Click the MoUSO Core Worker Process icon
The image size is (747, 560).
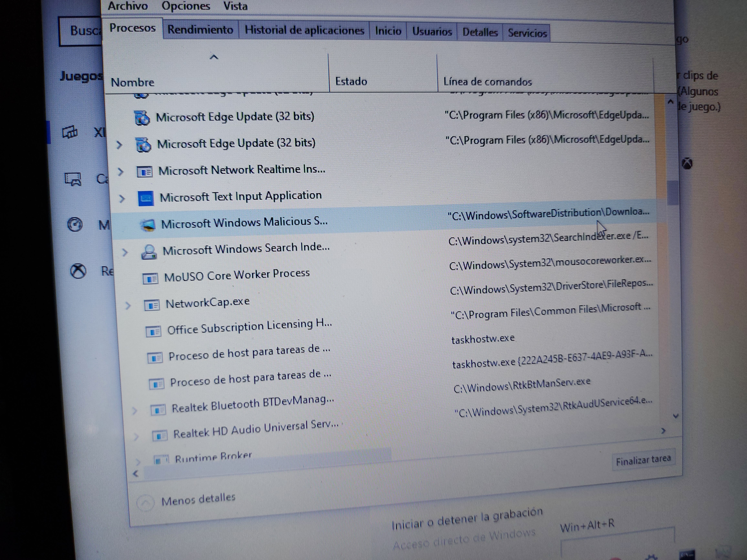[151, 279]
